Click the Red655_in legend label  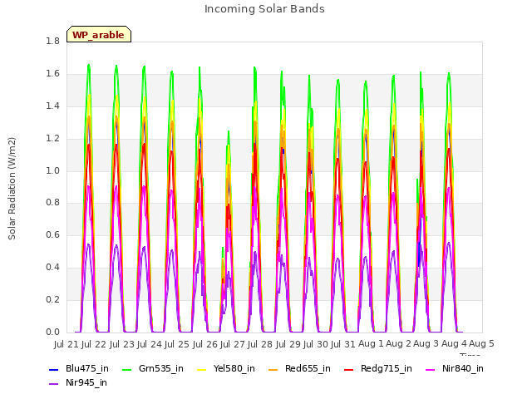point(308,369)
